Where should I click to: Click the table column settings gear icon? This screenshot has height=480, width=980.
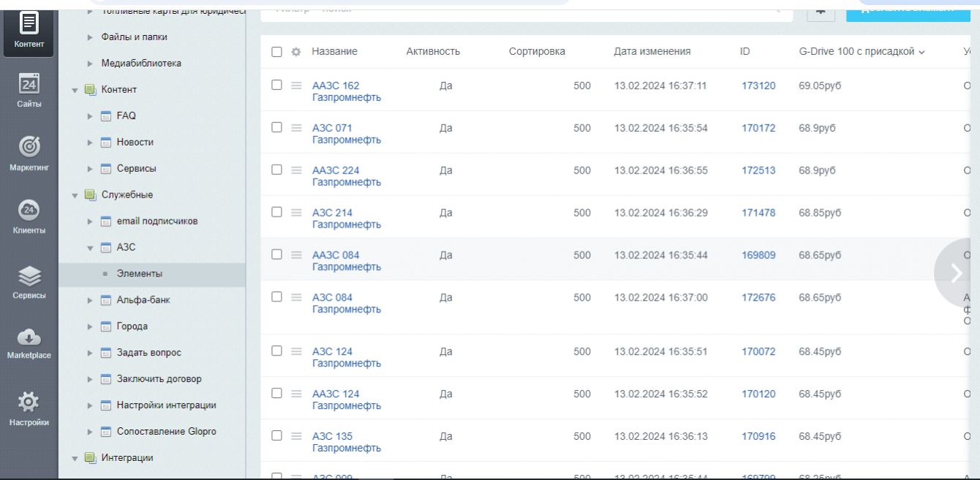point(296,52)
